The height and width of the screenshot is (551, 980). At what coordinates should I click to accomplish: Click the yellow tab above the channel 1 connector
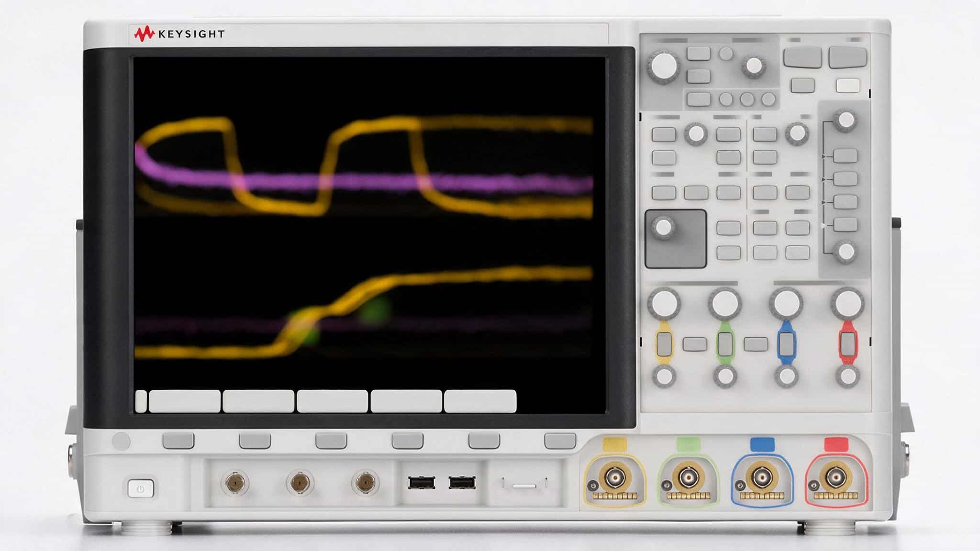[615, 444]
